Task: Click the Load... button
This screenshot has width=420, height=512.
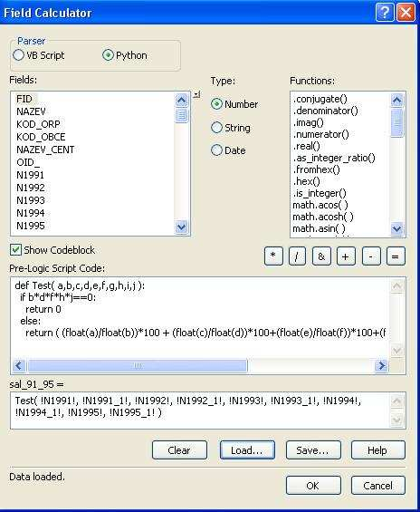Action: click(247, 450)
